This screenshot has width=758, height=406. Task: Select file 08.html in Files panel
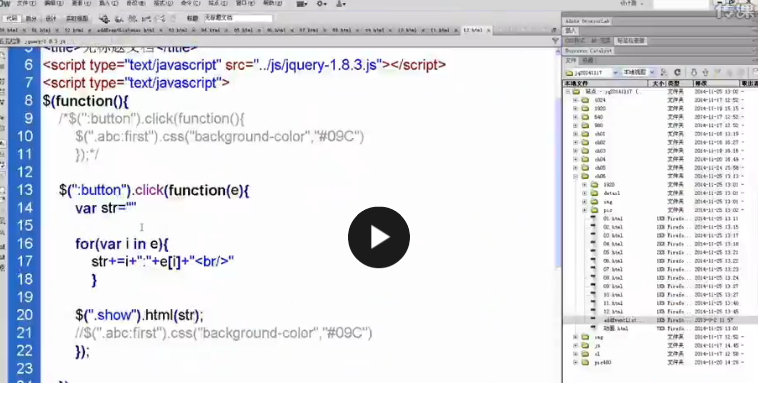click(612, 278)
